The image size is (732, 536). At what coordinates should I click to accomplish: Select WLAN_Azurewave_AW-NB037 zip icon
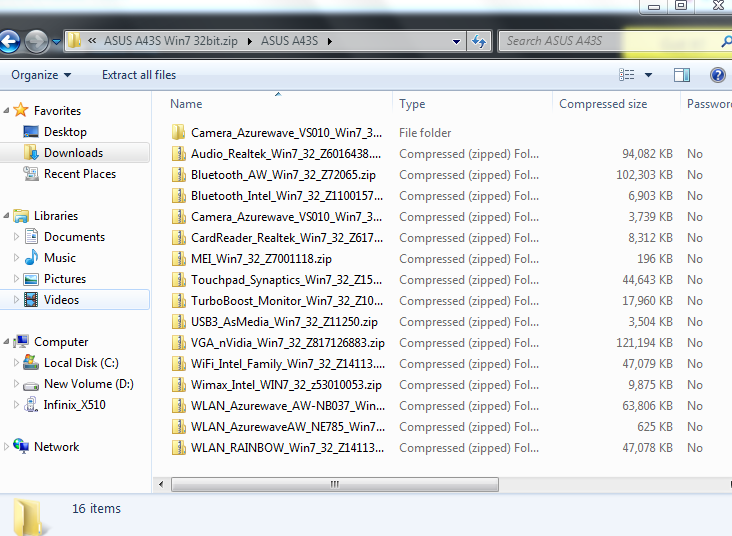point(178,406)
